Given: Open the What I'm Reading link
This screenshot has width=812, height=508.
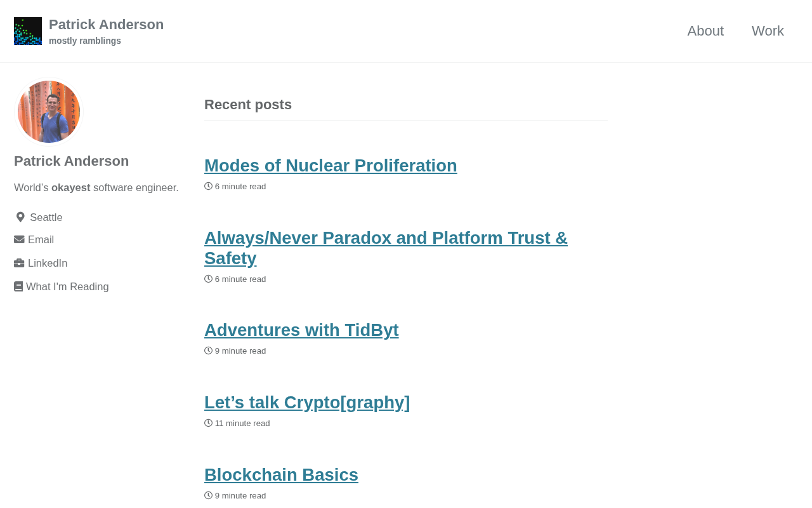Looking at the screenshot, I should (x=67, y=287).
